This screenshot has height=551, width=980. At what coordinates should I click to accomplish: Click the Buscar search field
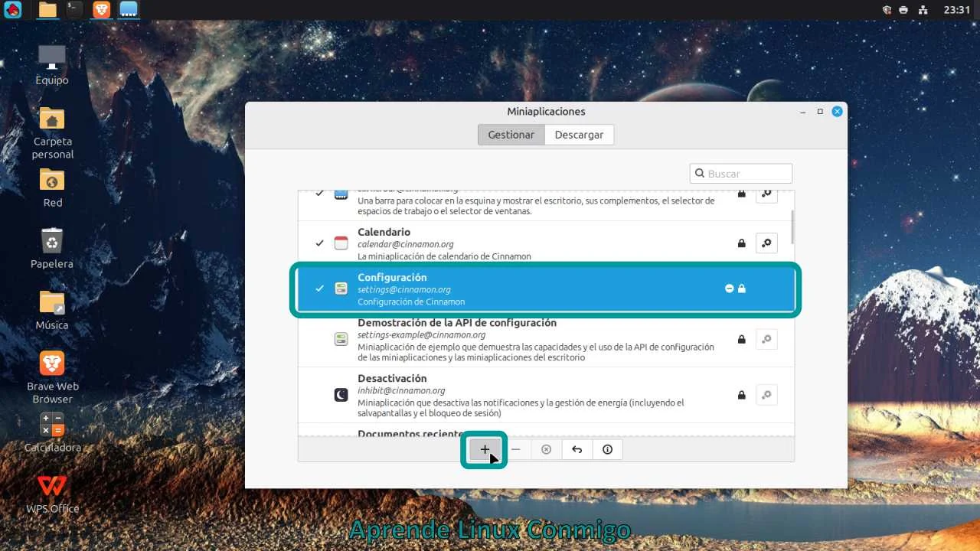[x=741, y=174]
